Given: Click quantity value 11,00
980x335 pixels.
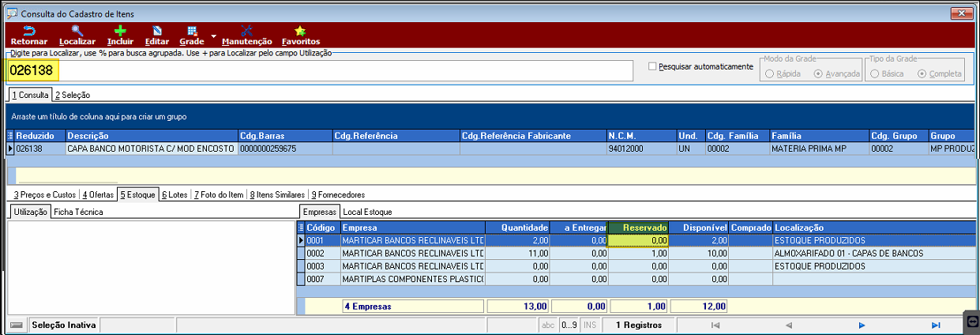Looking at the screenshot, I should coord(517,253).
